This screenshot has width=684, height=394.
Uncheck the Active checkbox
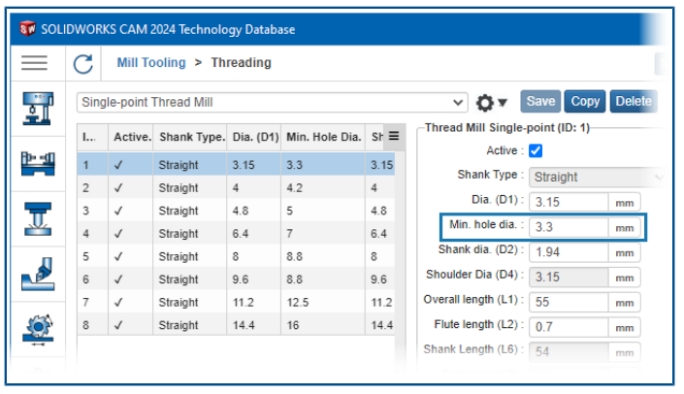click(535, 151)
